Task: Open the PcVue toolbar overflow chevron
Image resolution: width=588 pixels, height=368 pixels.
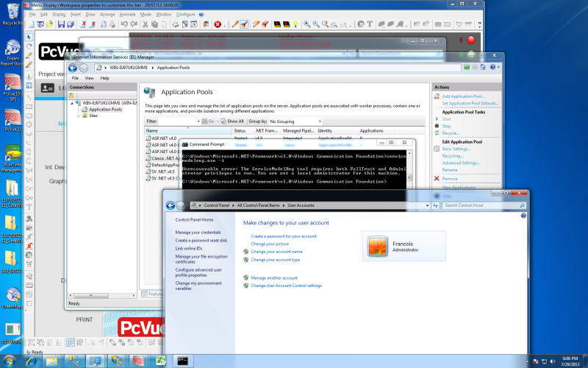Action: (x=480, y=25)
